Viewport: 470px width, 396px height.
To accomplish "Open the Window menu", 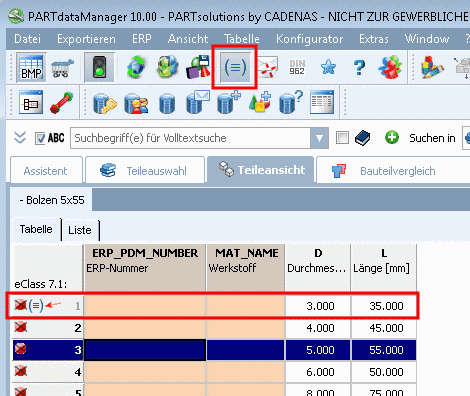I will pos(427,39).
